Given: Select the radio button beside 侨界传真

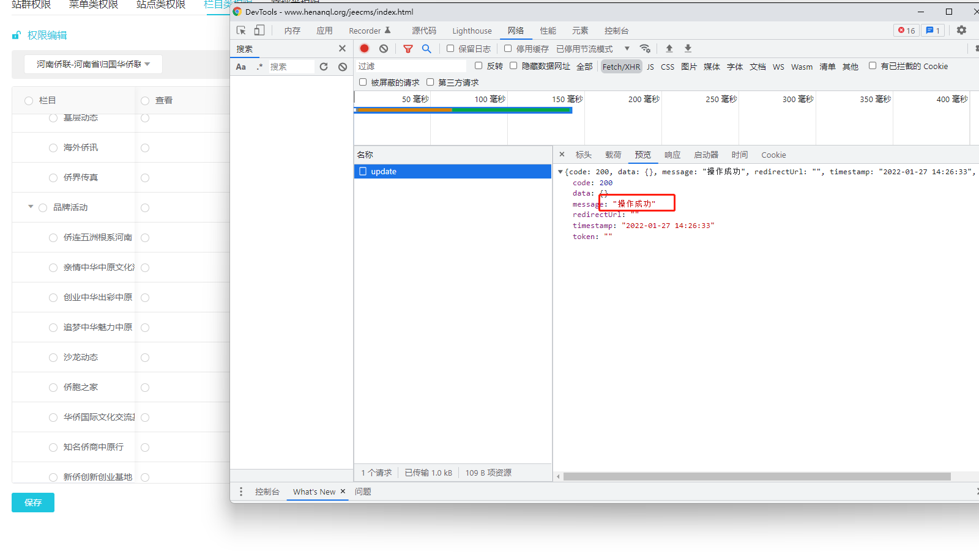Looking at the screenshot, I should [53, 178].
